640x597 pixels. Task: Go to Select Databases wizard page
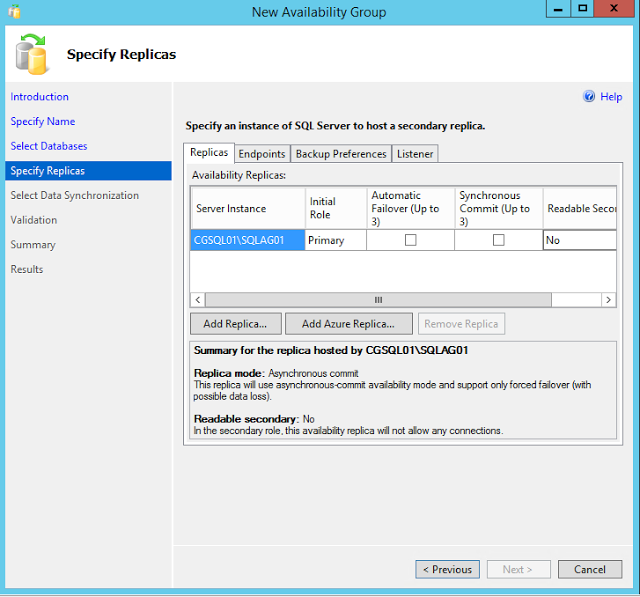pyautogui.click(x=49, y=146)
